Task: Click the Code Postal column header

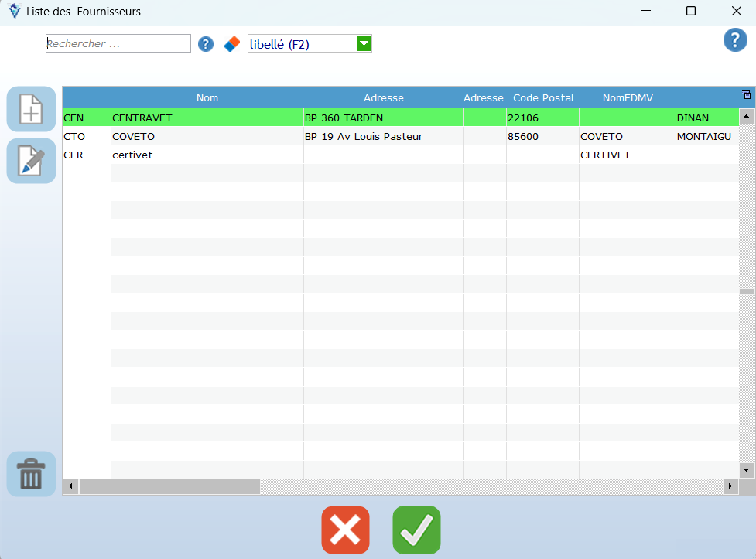Action: [x=543, y=98]
